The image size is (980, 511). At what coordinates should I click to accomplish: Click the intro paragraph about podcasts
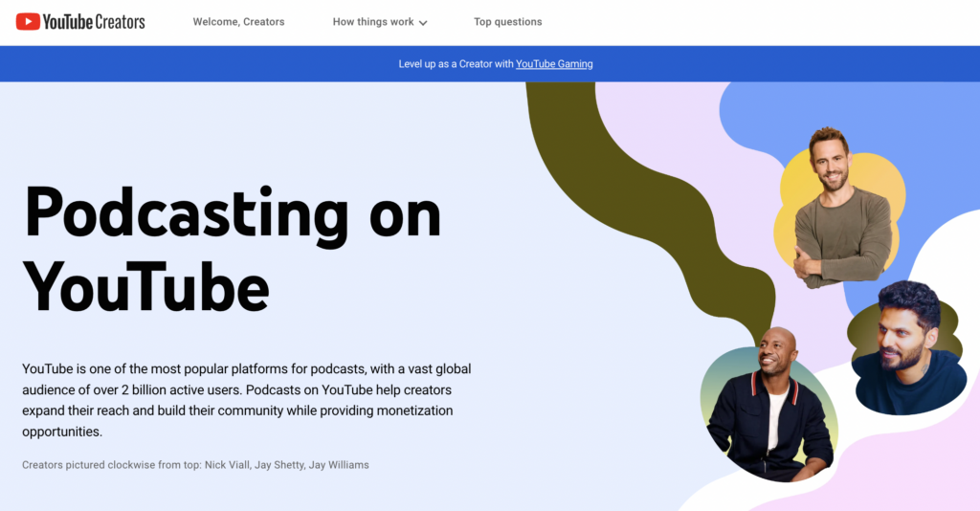point(246,400)
